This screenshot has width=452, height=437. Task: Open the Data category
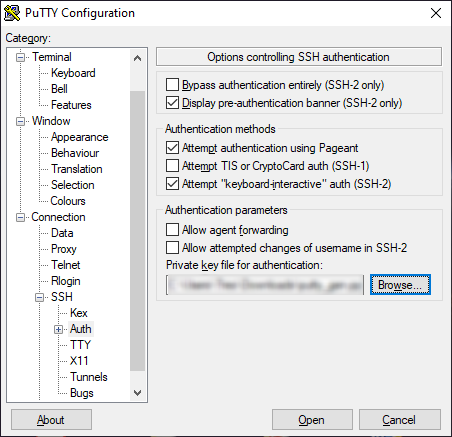pyautogui.click(x=62, y=233)
